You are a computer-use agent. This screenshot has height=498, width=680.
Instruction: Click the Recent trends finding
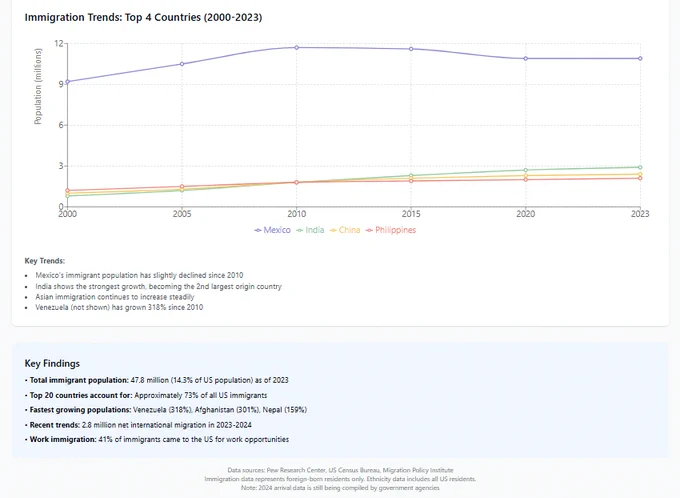tap(138, 425)
